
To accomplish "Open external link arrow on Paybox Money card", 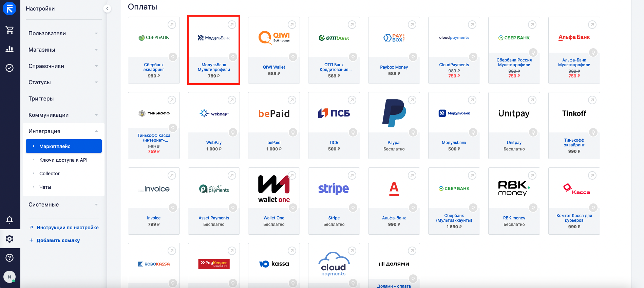I will tap(412, 24).
